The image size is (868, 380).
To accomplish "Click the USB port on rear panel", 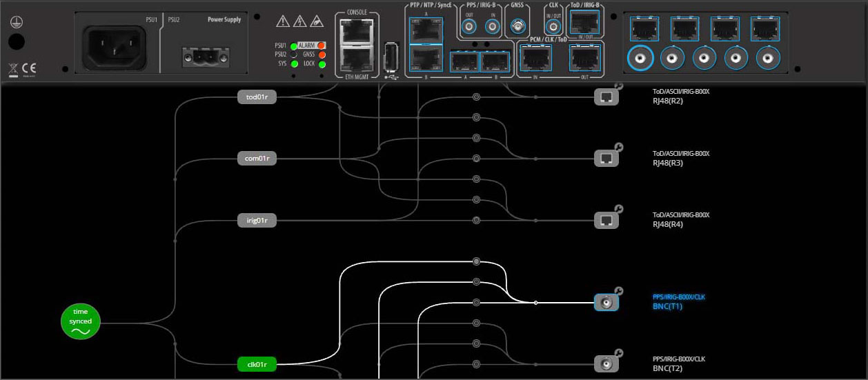I will coord(391,56).
